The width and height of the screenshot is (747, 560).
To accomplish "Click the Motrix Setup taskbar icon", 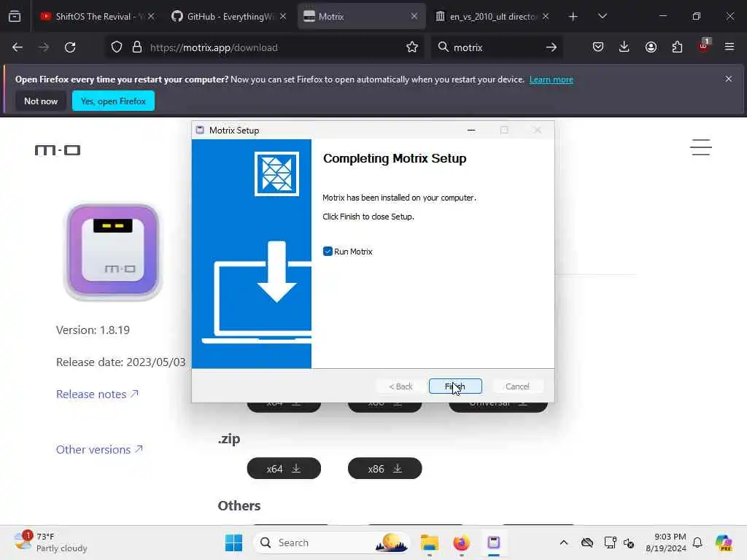I will coord(494,542).
